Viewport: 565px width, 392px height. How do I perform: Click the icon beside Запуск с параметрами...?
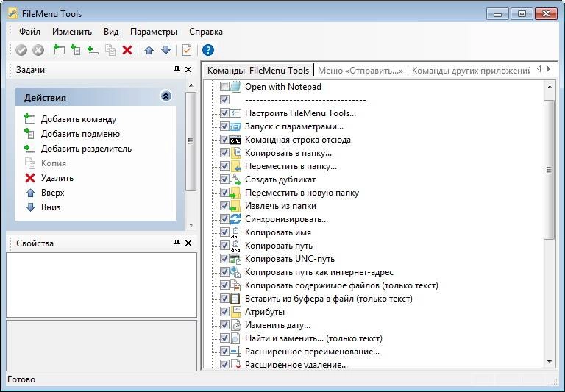click(235, 126)
